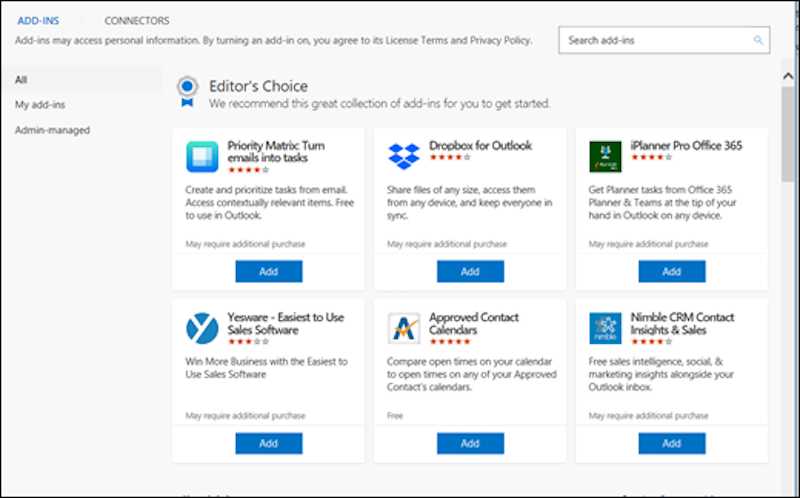Open Approved Contact Calendars title link
The height and width of the screenshot is (498, 800).
tap(474, 323)
